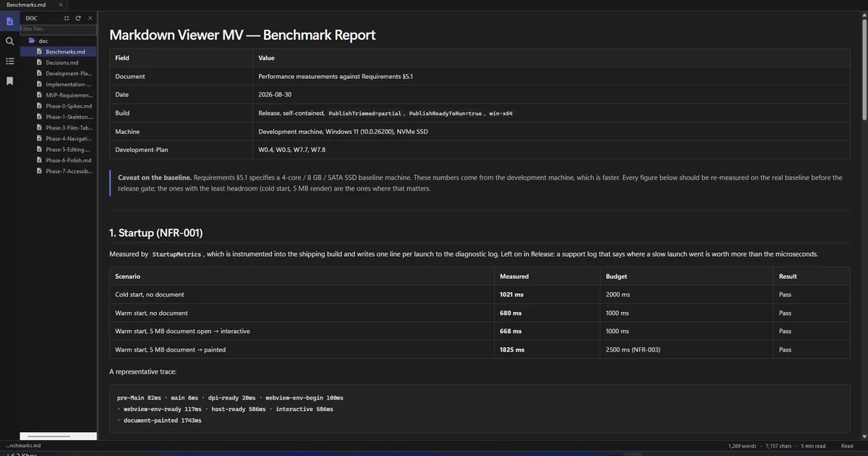
Task: Click the file icon beside Decisions.md
Action: [40, 62]
